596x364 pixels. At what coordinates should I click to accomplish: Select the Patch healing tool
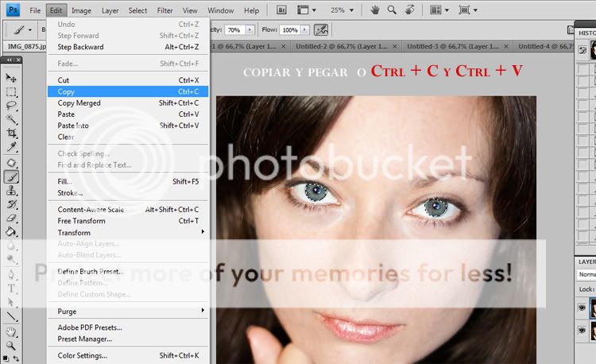click(11, 163)
